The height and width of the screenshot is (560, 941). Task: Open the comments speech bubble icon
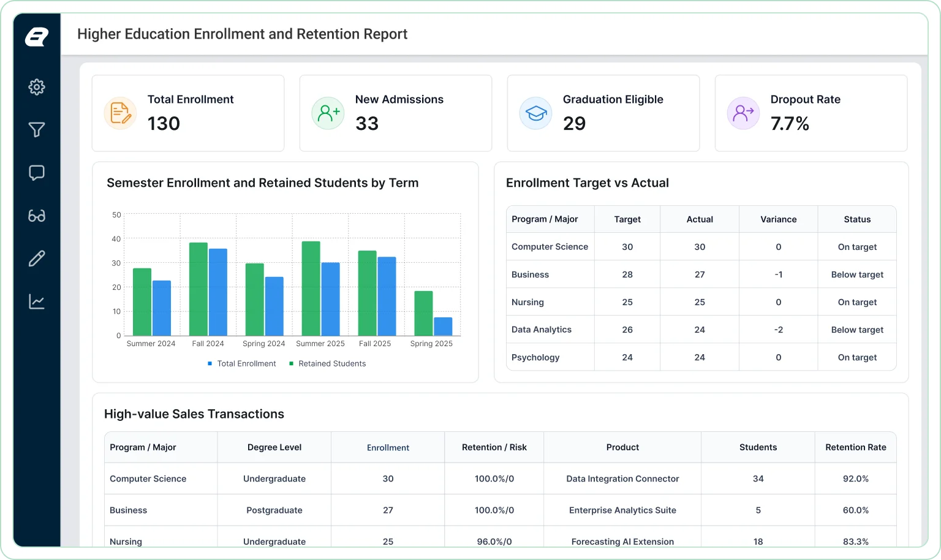(37, 173)
